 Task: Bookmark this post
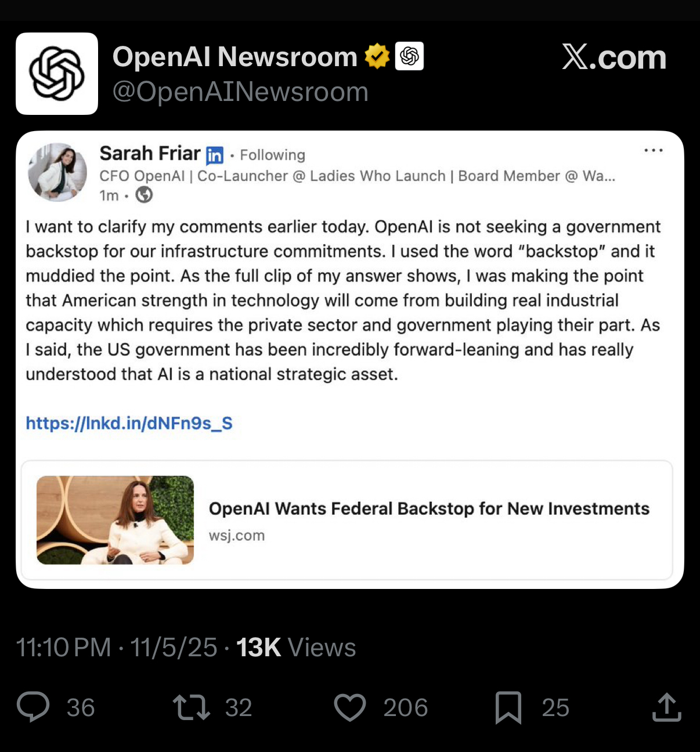coord(508,707)
